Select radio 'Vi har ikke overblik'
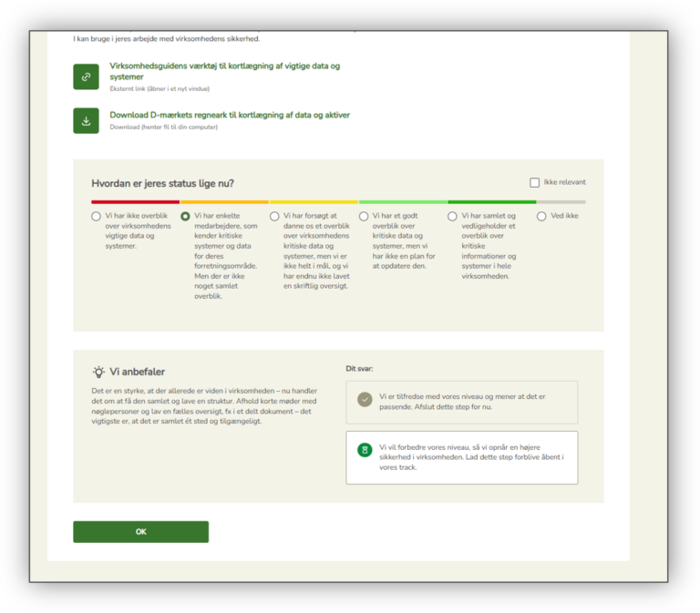700x613 pixels. coord(96,217)
